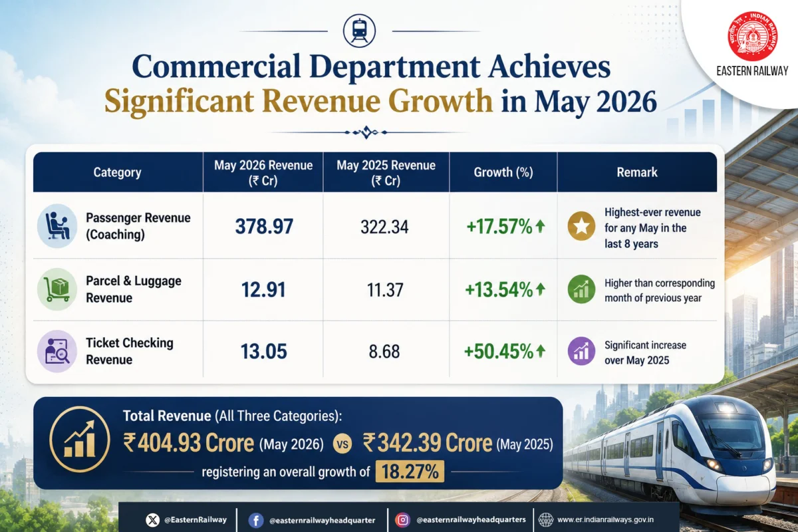Click the Passenger Revenue seated person icon
The width and height of the screenshot is (798, 532).
pos(57,226)
